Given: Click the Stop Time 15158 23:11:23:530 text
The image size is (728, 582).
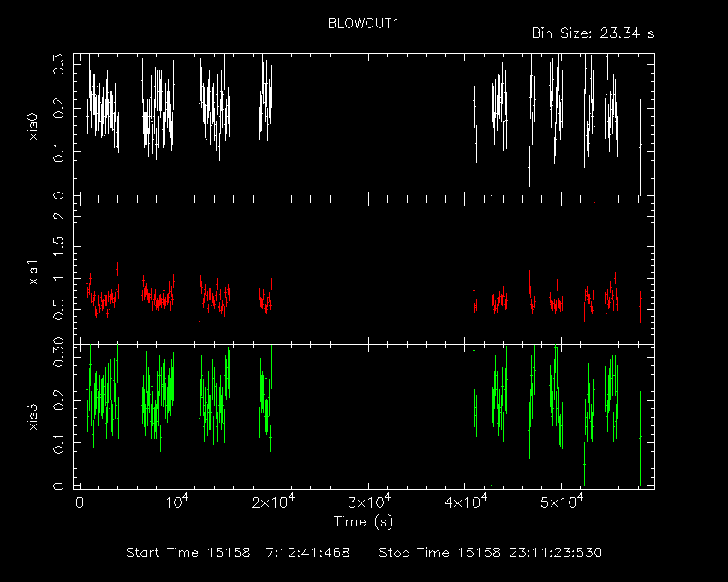Looking at the screenshot, I should [x=490, y=553].
